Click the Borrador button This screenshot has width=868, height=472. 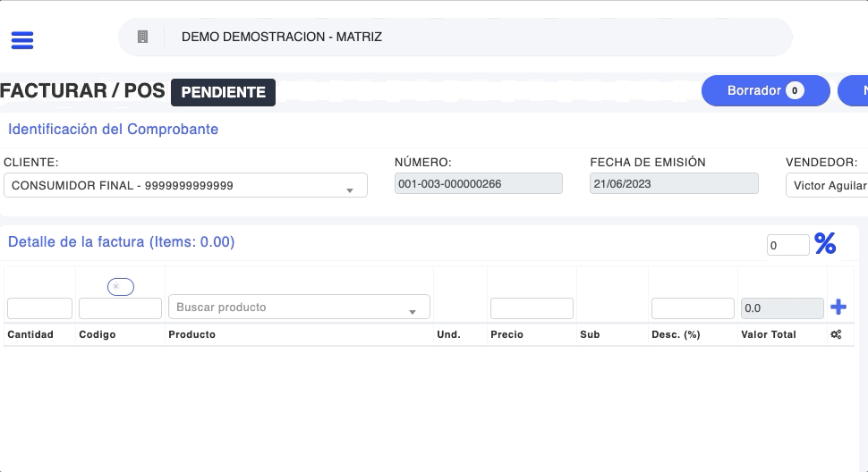point(765,90)
